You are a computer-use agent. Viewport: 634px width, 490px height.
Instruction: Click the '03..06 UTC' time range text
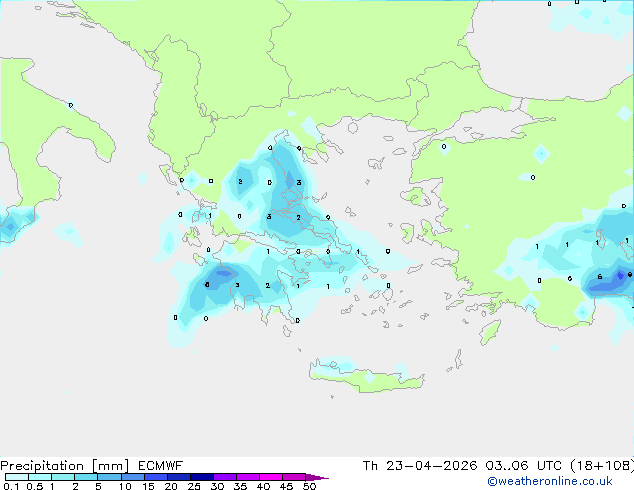524,466
